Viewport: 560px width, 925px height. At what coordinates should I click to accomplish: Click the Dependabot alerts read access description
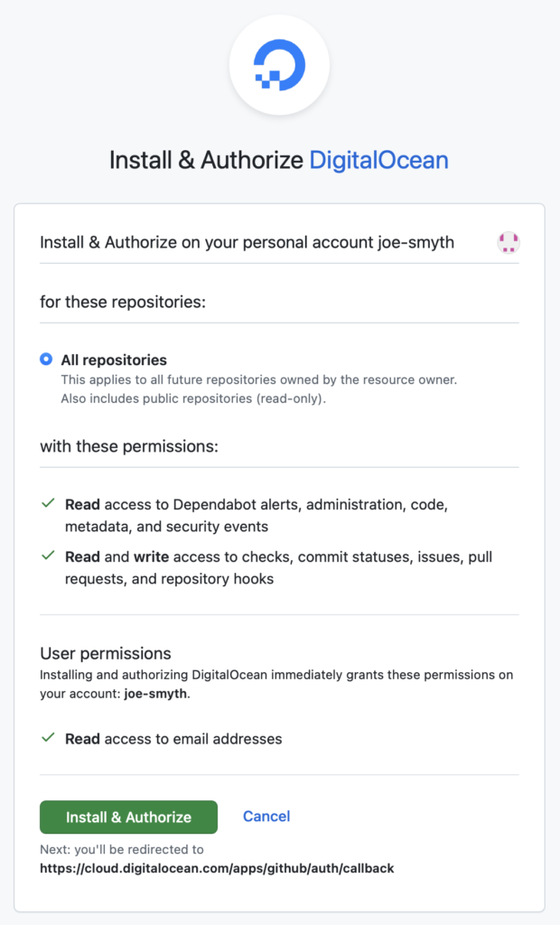click(257, 516)
